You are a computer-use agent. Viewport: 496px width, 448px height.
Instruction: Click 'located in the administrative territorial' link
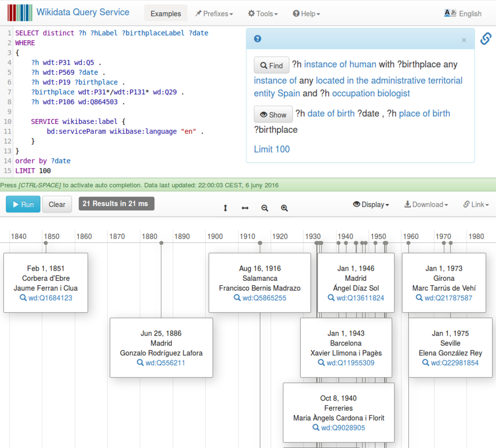click(389, 80)
